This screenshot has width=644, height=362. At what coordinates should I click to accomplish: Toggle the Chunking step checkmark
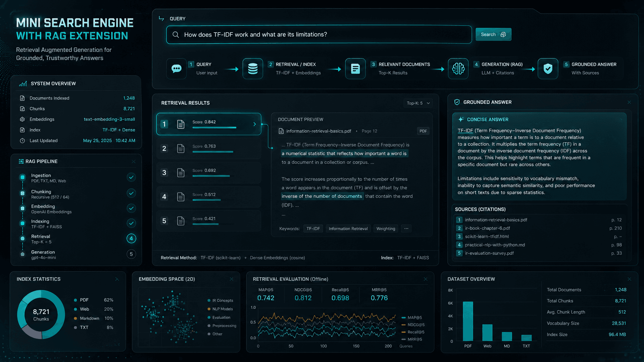click(131, 193)
